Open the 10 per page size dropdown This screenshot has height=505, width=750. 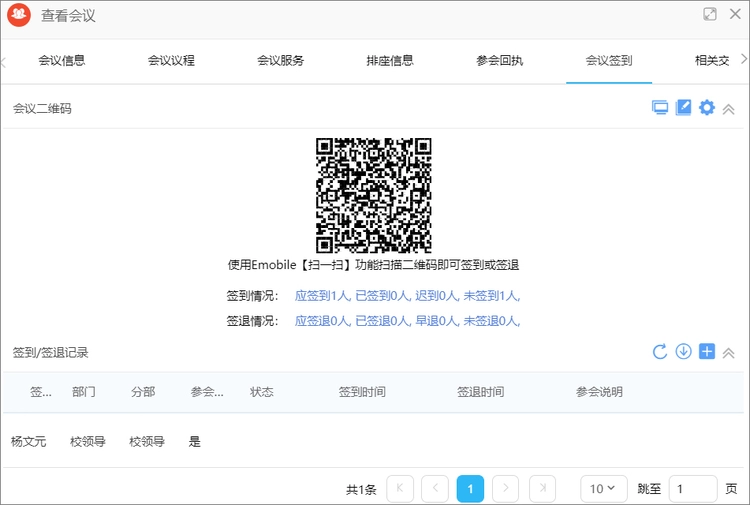click(x=603, y=489)
